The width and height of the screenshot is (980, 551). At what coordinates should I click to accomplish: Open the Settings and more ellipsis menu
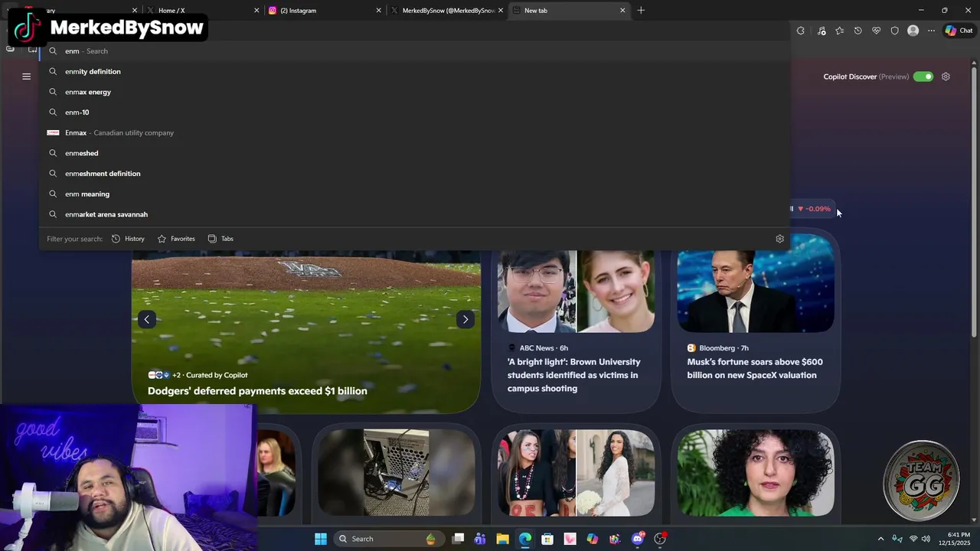click(x=931, y=31)
